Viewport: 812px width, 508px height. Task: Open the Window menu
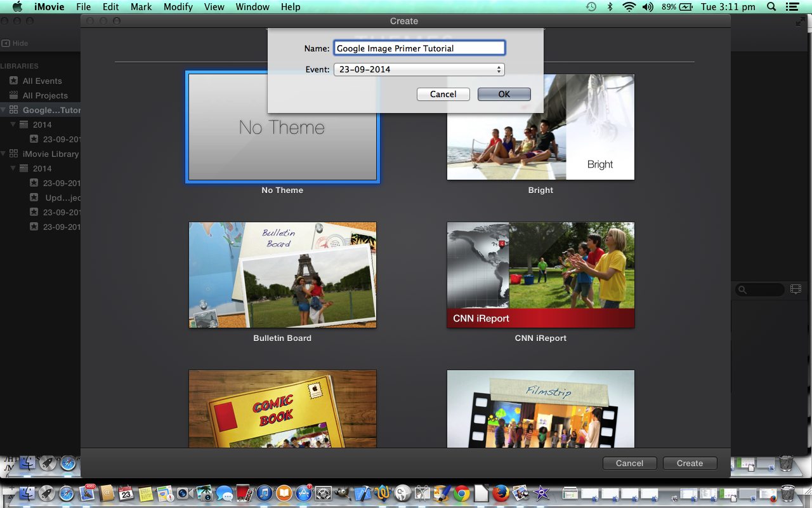(x=252, y=7)
